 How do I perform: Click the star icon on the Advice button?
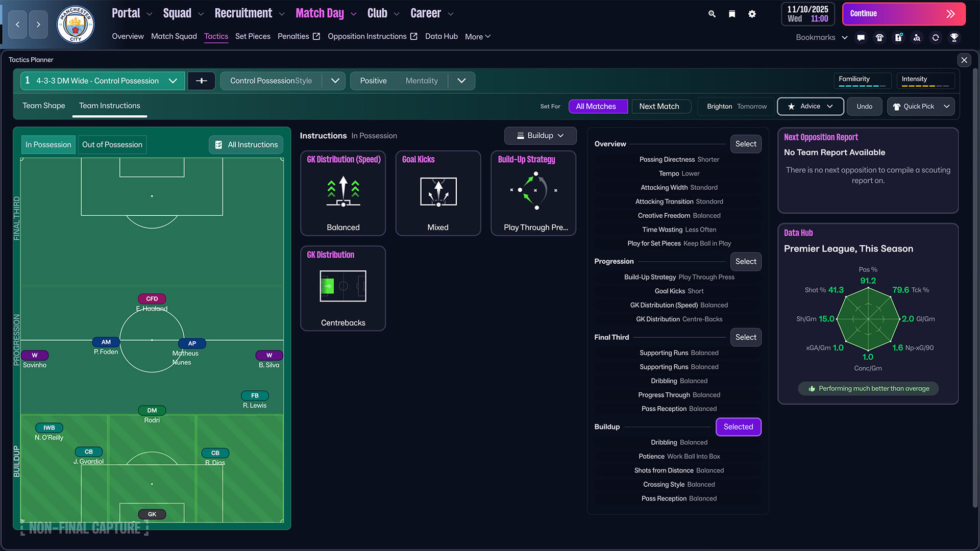(792, 106)
